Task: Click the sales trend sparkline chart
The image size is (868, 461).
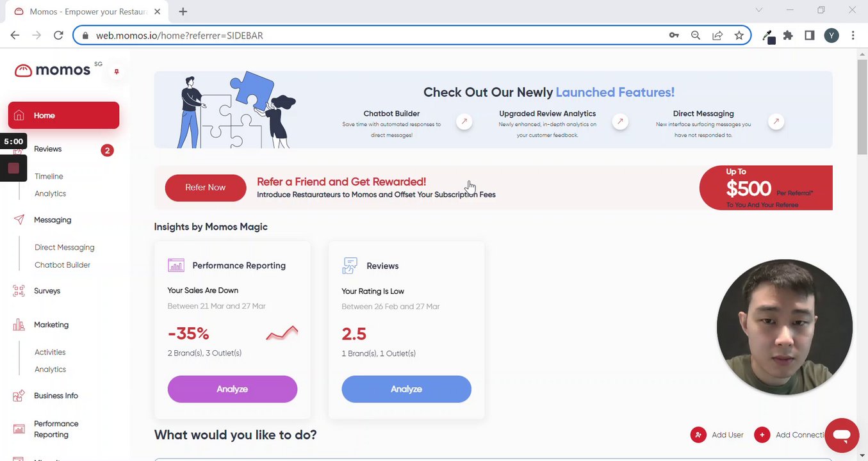Action: tap(282, 333)
